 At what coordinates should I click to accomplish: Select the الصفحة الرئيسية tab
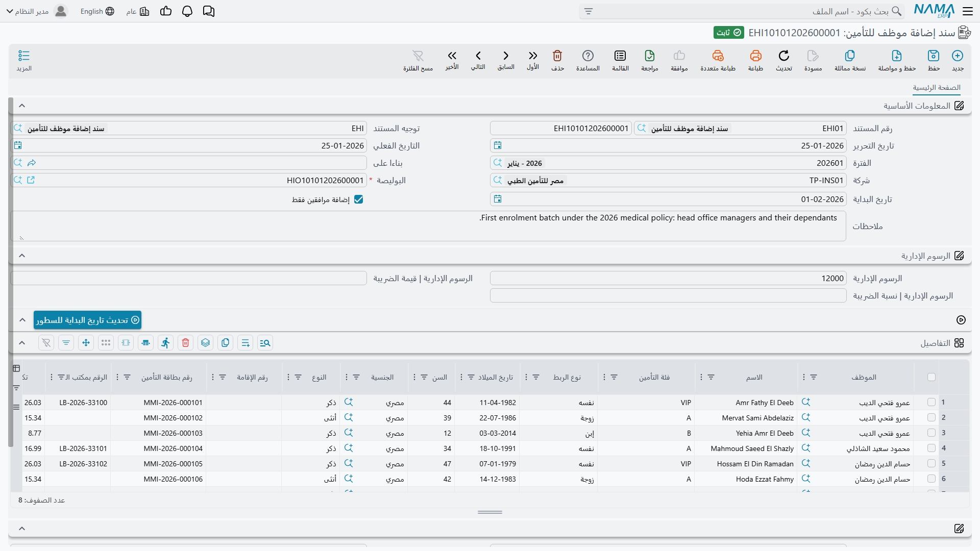(x=937, y=88)
